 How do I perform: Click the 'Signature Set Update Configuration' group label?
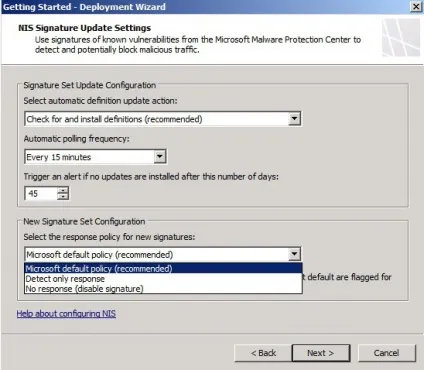pyautogui.click(x=89, y=85)
